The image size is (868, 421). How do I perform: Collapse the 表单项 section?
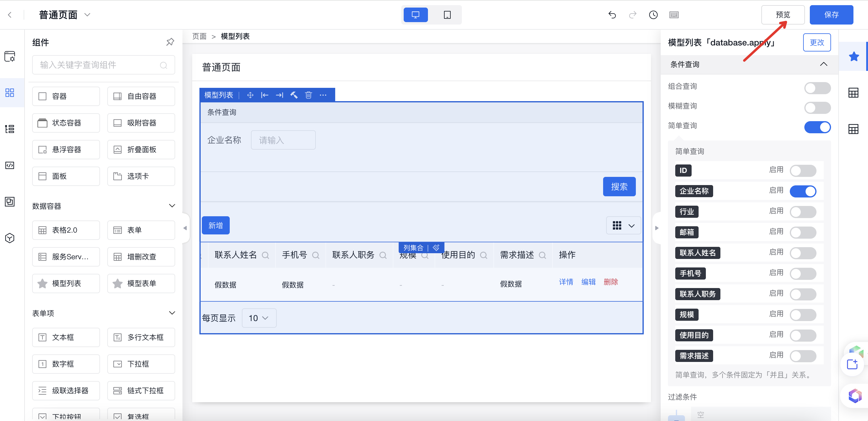[x=172, y=313]
